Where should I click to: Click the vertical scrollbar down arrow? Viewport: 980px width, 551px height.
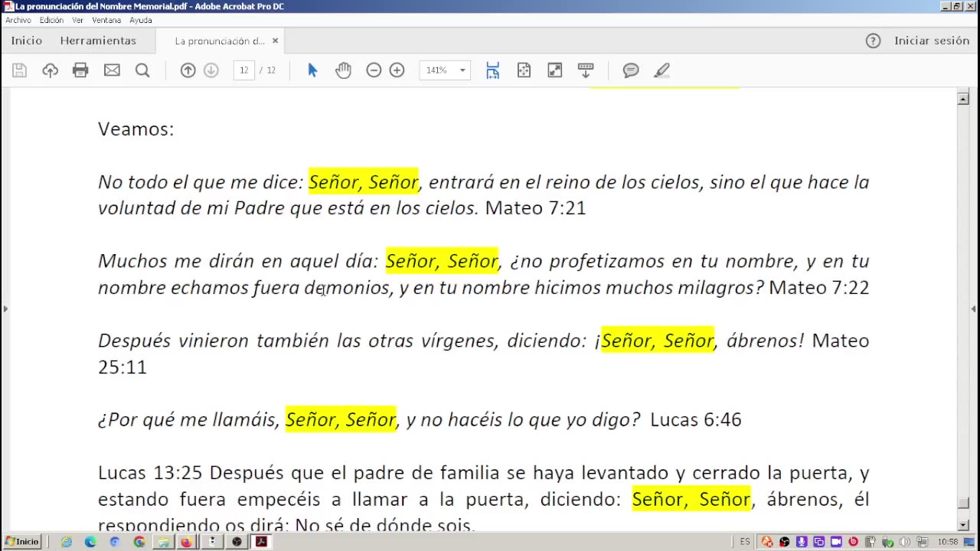point(963,525)
